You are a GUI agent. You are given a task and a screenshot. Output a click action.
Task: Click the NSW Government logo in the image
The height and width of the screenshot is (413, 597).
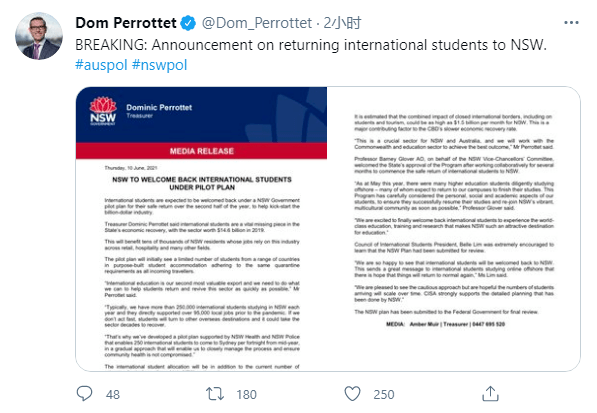coord(103,111)
